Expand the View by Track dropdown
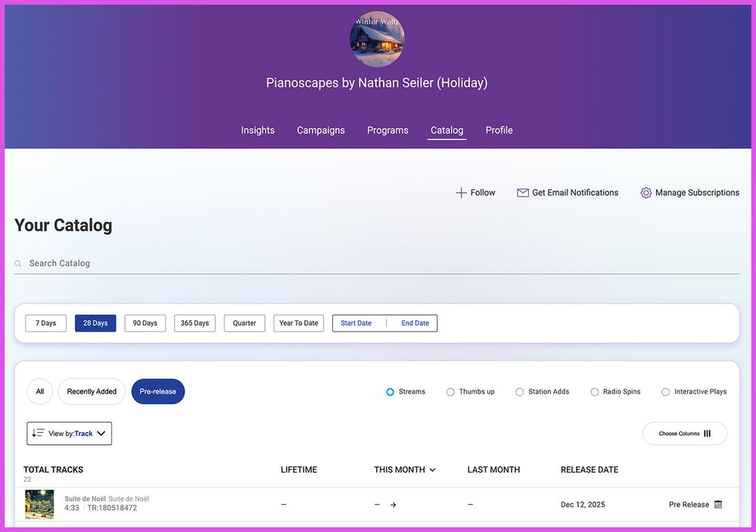This screenshot has width=756, height=532. [101, 434]
